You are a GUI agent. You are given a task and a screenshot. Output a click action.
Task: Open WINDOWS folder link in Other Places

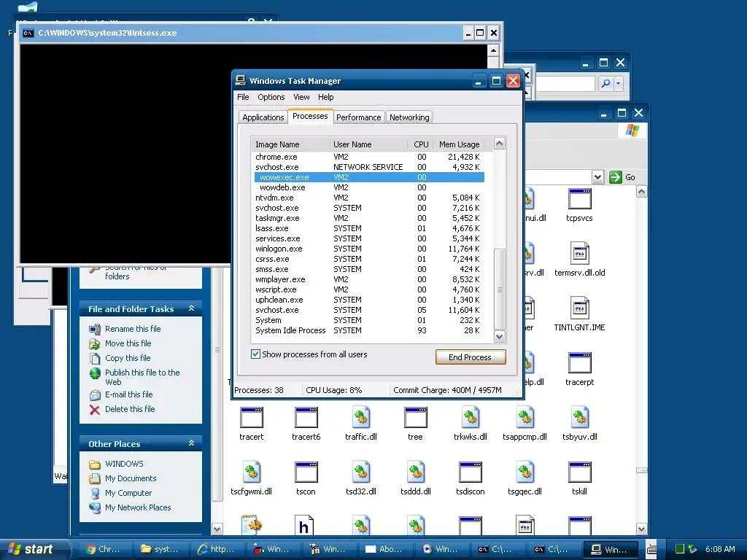[124, 464]
